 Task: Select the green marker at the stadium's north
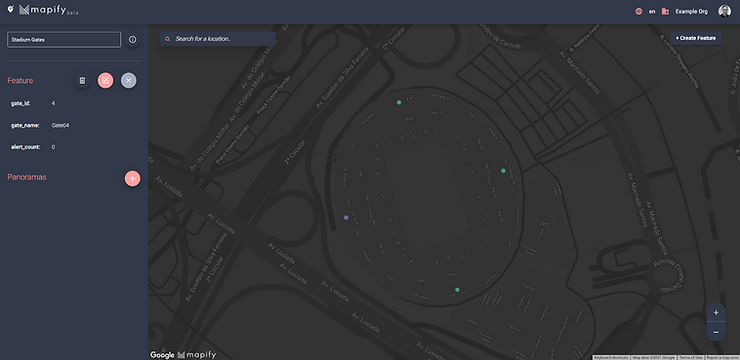point(399,102)
